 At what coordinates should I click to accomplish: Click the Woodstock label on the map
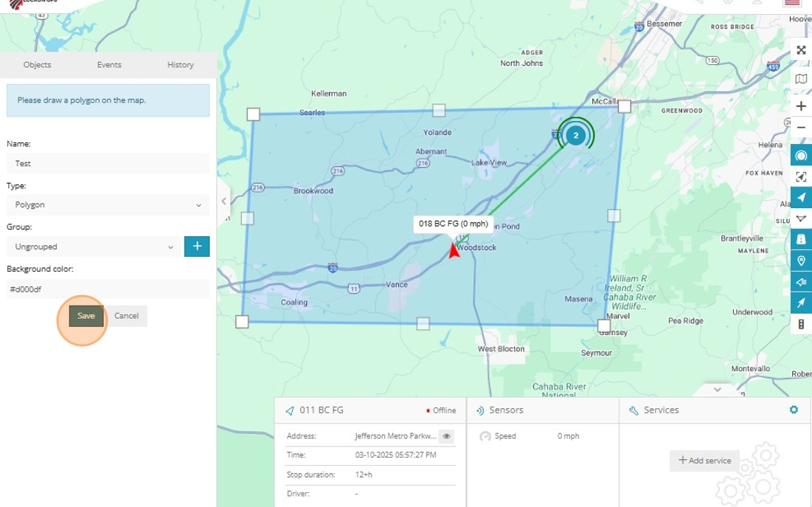point(477,247)
